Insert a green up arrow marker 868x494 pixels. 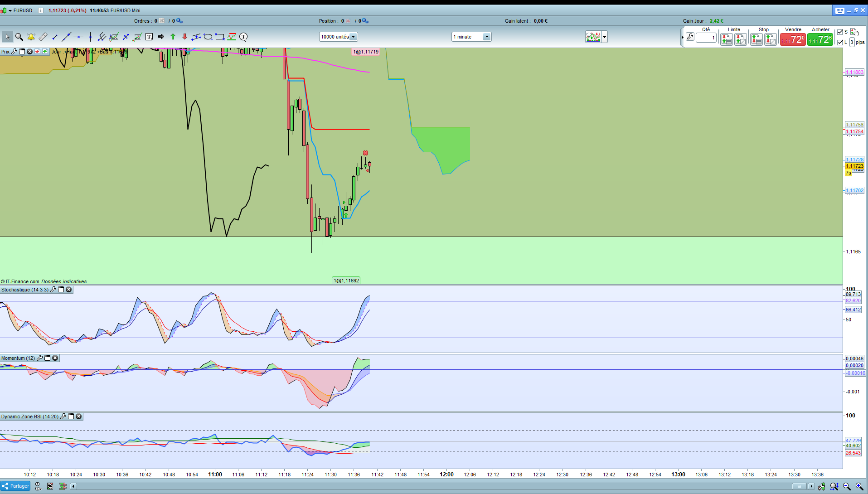173,37
